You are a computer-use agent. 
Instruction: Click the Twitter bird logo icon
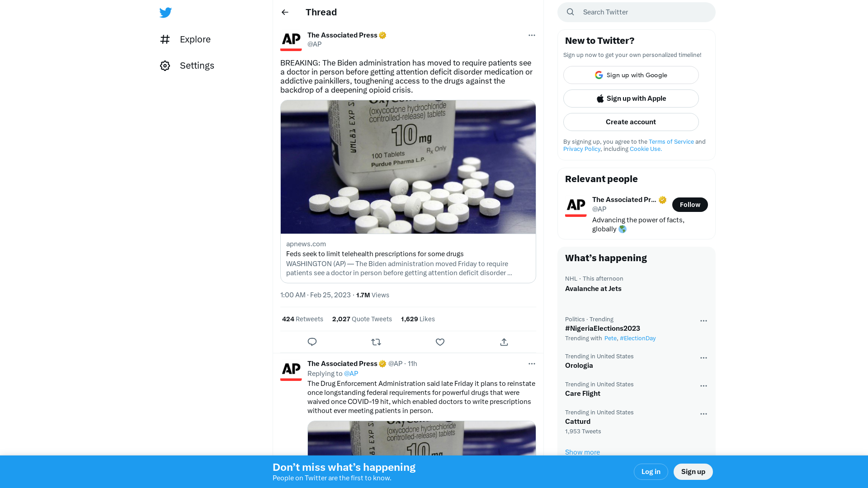coord(165,13)
